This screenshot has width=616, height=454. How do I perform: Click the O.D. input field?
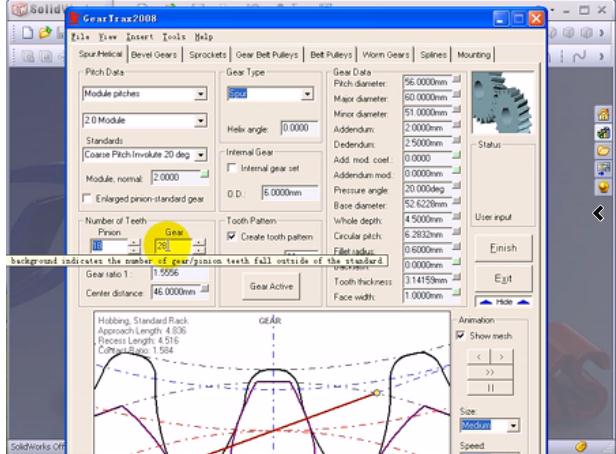[290, 193]
